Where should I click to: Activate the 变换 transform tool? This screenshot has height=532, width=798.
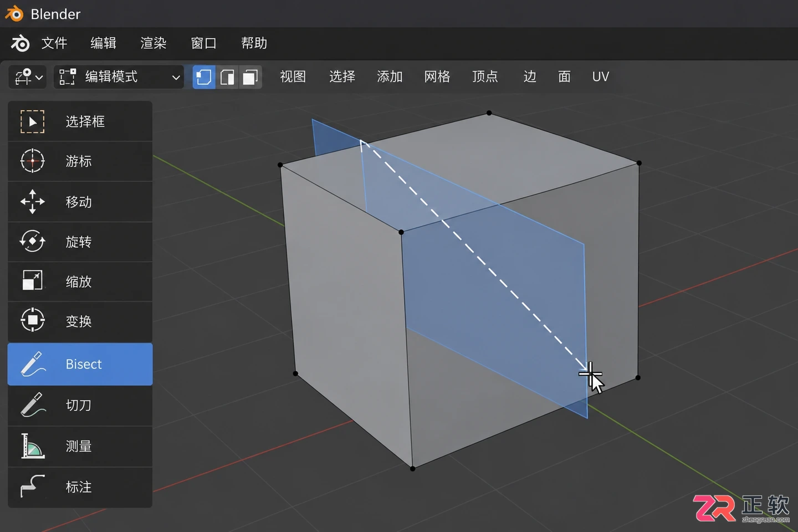80,321
